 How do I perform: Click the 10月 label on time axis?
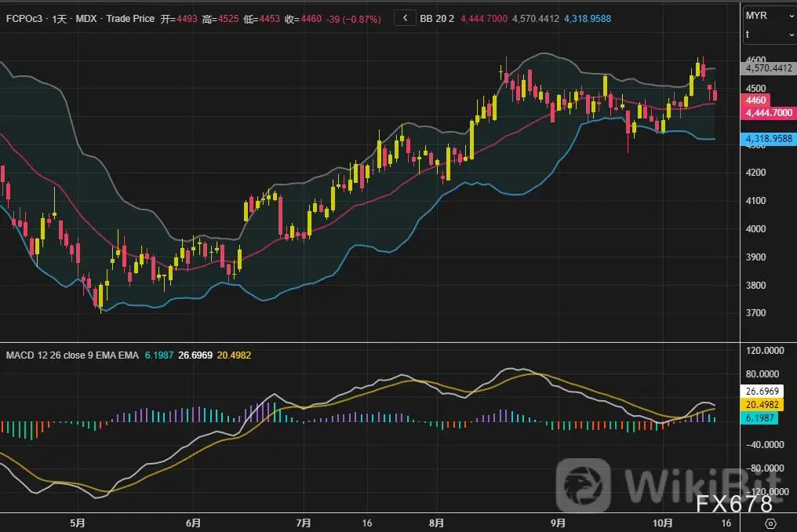click(663, 522)
